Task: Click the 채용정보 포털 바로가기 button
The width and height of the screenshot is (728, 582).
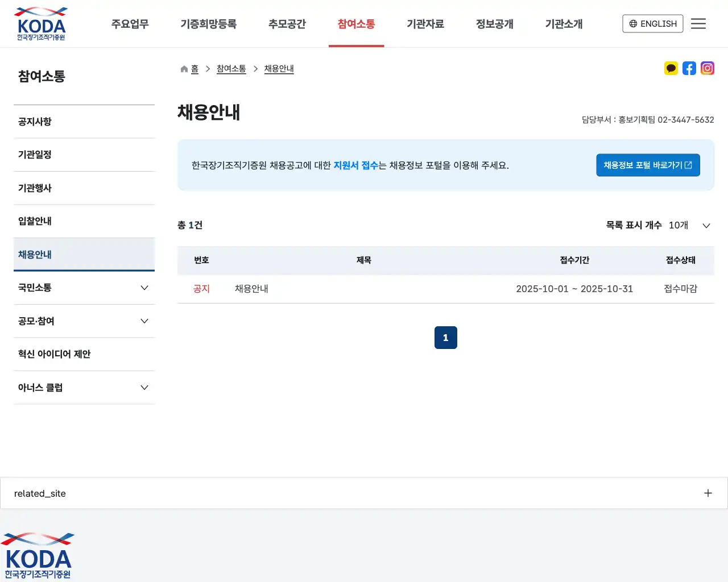Action: (648, 165)
